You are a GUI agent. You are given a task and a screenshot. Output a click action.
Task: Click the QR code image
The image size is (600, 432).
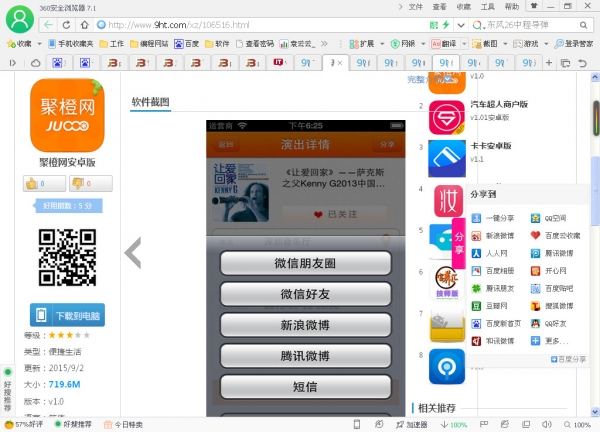point(67,257)
